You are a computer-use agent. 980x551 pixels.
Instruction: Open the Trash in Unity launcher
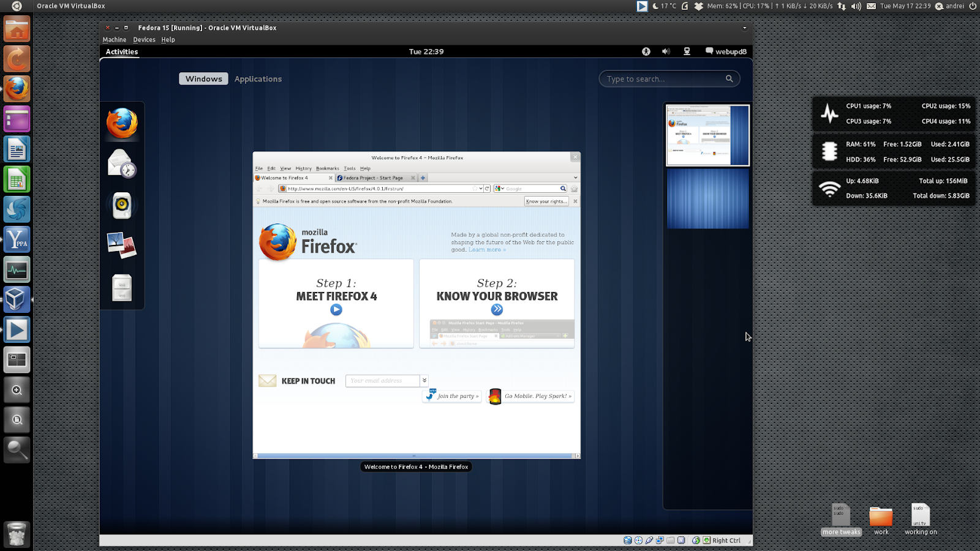pos(17,534)
